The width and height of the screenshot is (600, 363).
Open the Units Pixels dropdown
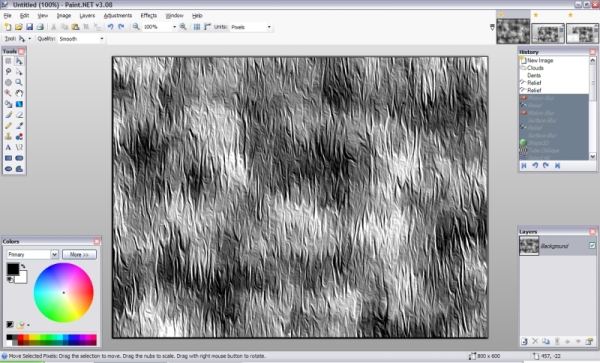point(251,27)
